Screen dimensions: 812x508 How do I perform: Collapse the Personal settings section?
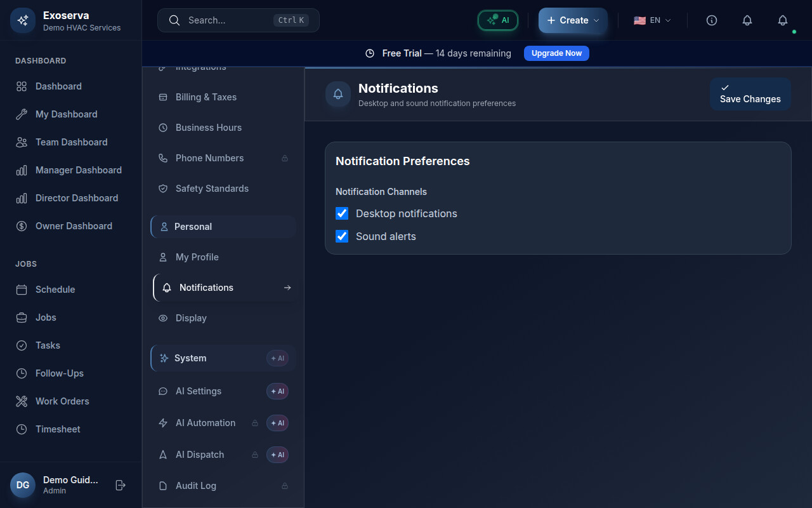(x=223, y=227)
